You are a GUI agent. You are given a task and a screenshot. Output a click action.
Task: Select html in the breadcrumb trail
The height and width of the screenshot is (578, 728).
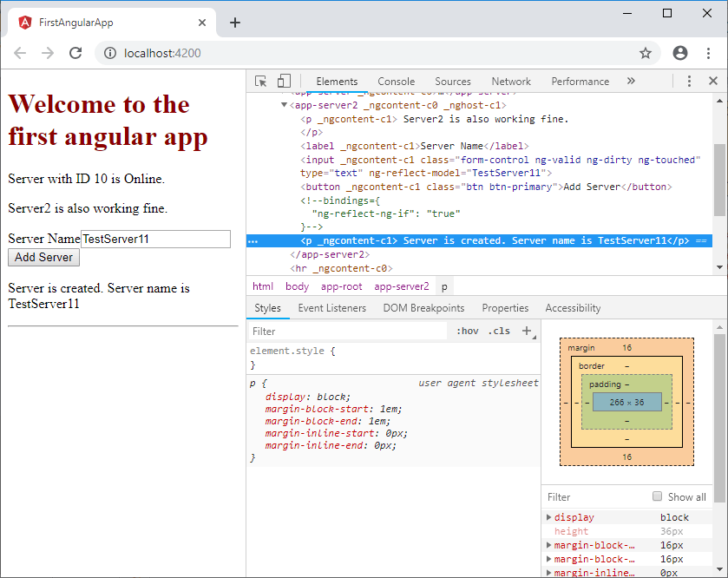(263, 286)
